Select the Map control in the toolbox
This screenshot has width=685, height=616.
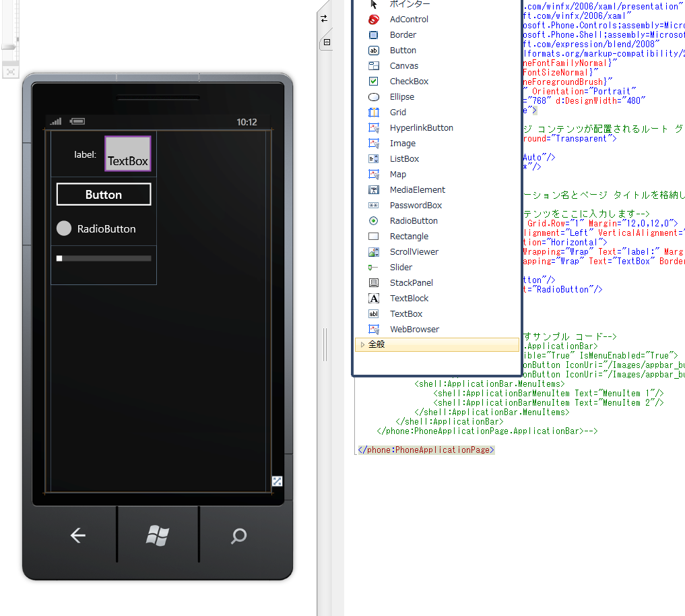[x=398, y=174]
